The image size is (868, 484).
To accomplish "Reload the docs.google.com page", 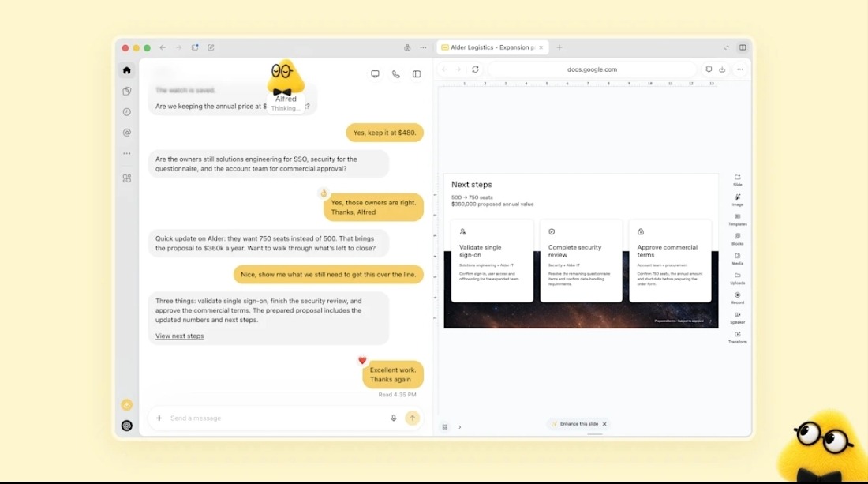I will point(475,69).
